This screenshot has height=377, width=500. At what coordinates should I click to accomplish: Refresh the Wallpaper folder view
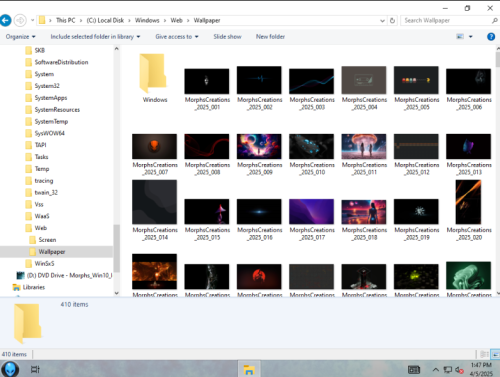pyautogui.click(x=392, y=20)
